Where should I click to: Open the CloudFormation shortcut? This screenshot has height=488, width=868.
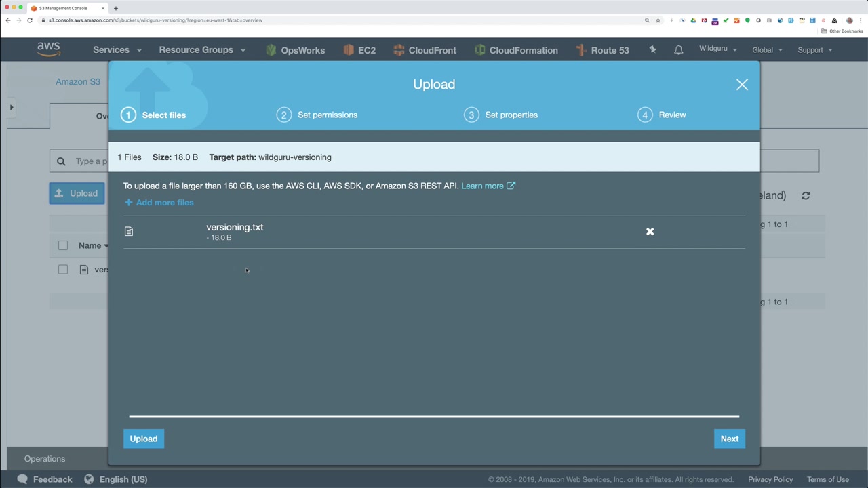(x=517, y=50)
